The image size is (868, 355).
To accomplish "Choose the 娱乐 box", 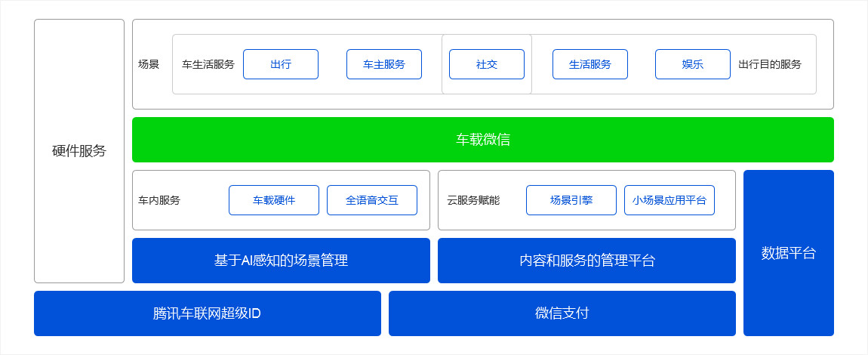I will [x=693, y=64].
